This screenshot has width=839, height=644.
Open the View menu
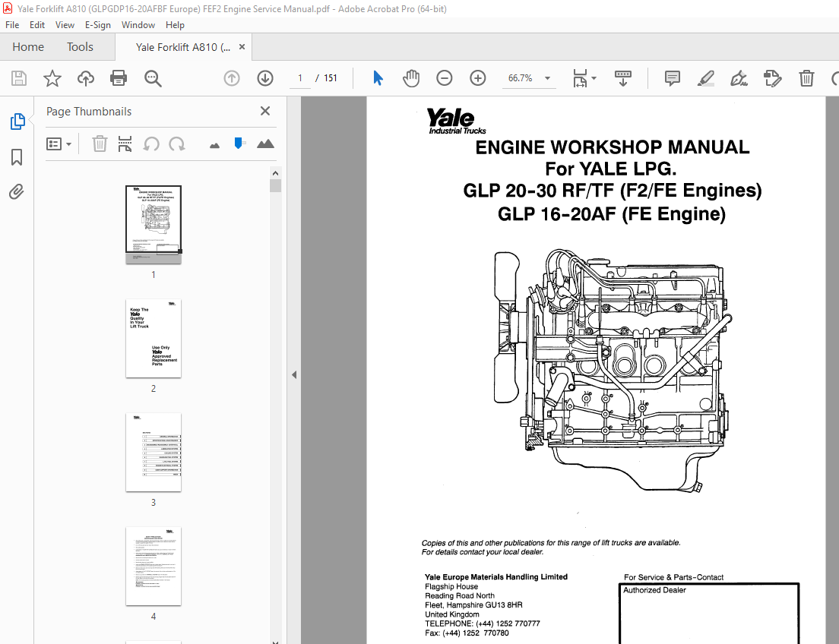65,24
